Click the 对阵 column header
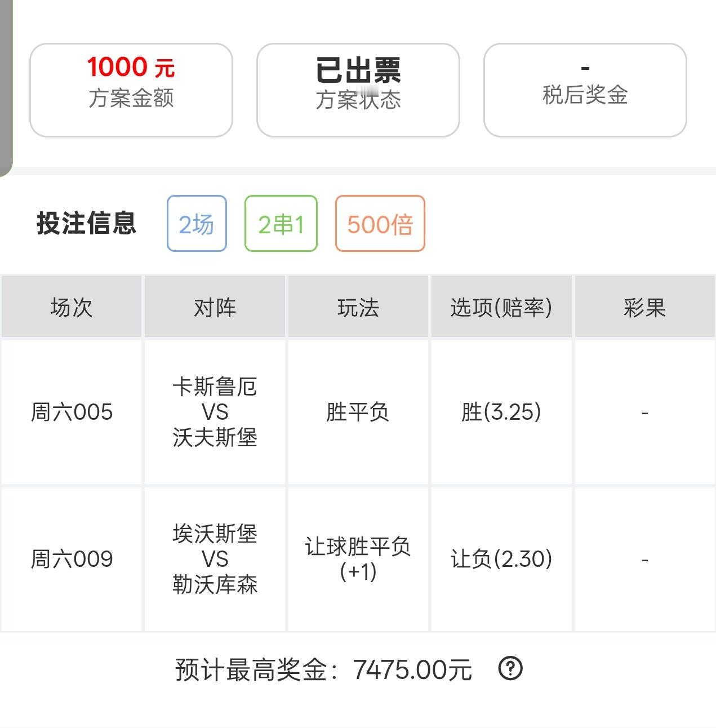The width and height of the screenshot is (716, 728). pyautogui.click(x=215, y=307)
